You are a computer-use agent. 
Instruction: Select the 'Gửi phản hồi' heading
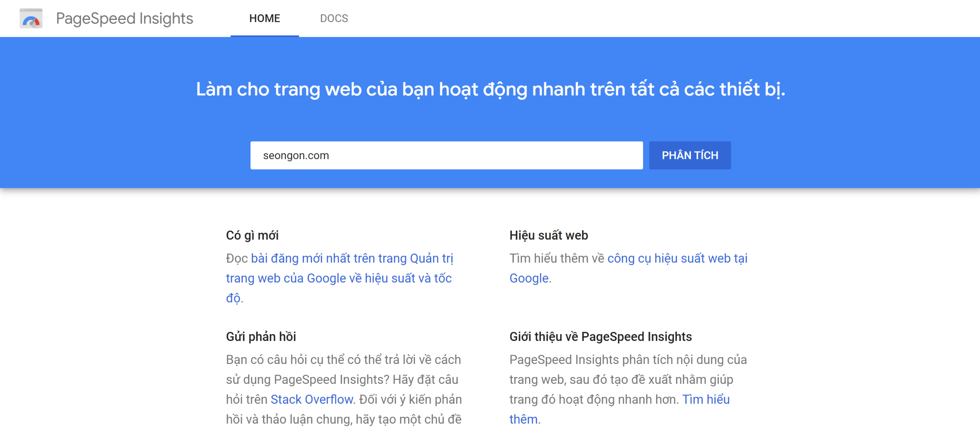[x=261, y=336]
